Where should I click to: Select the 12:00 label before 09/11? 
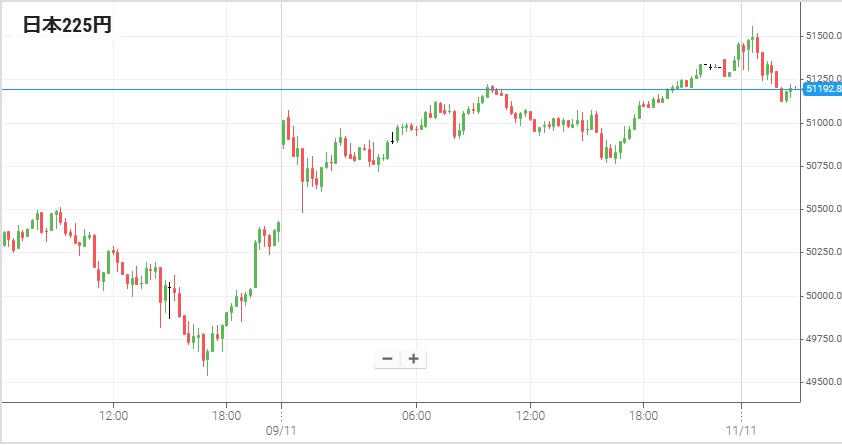[x=113, y=414]
